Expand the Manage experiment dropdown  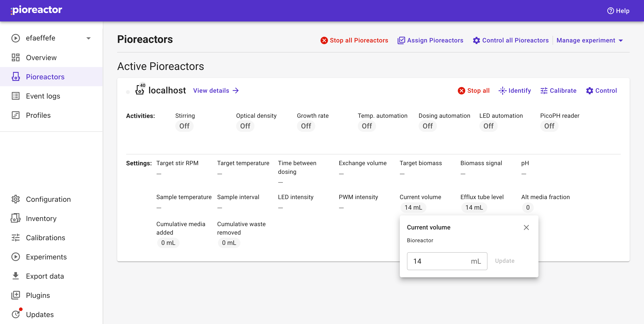point(589,40)
